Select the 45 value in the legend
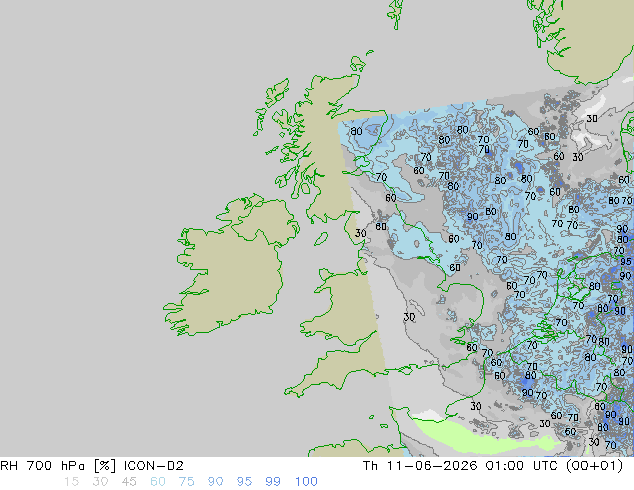Viewport: 634px width, 490px height. click(x=129, y=482)
